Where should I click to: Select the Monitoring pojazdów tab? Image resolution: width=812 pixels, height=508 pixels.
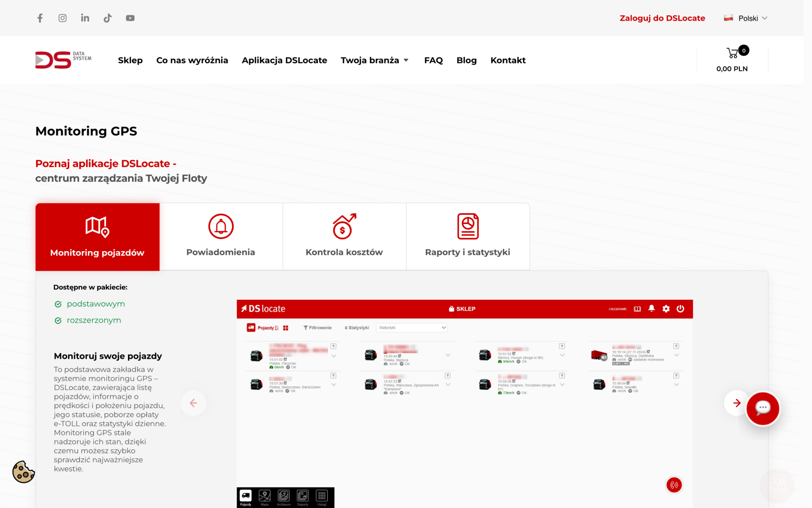[x=98, y=237]
